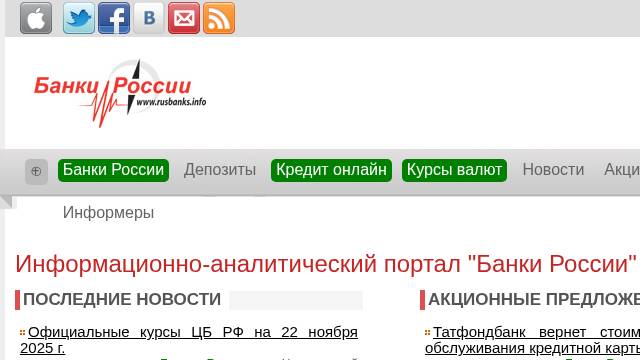The height and width of the screenshot is (360, 640).
Task: Click the Информационно-аналитический портал page title
Action: click(326, 264)
